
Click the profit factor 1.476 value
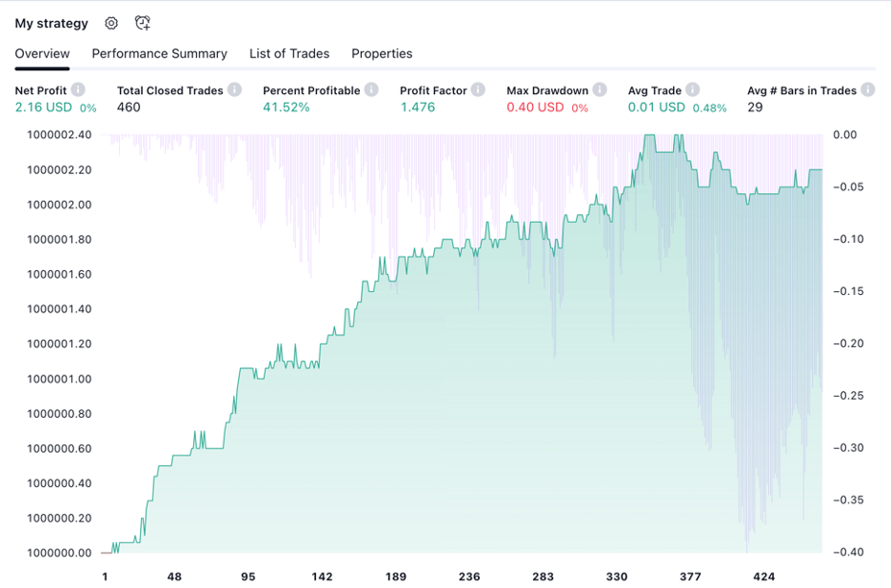coord(418,108)
